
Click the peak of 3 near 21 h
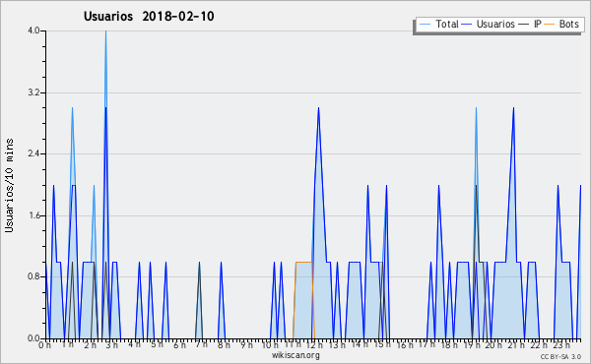[x=513, y=108]
